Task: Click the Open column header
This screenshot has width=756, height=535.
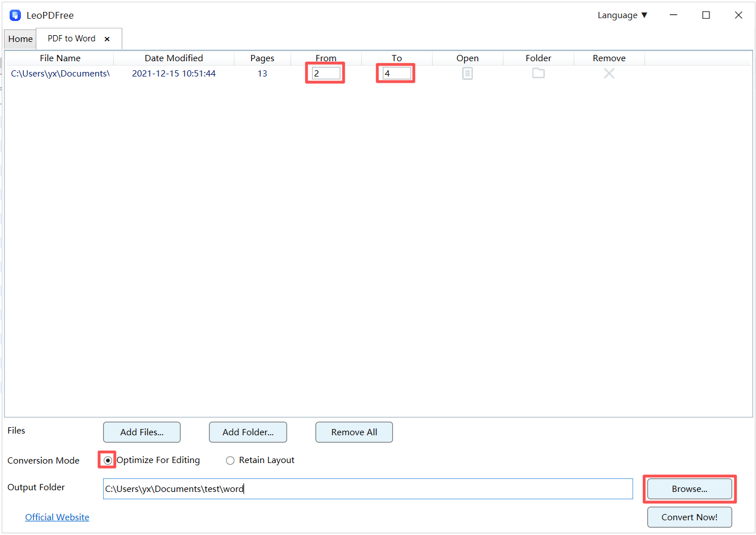Action: pyautogui.click(x=468, y=58)
